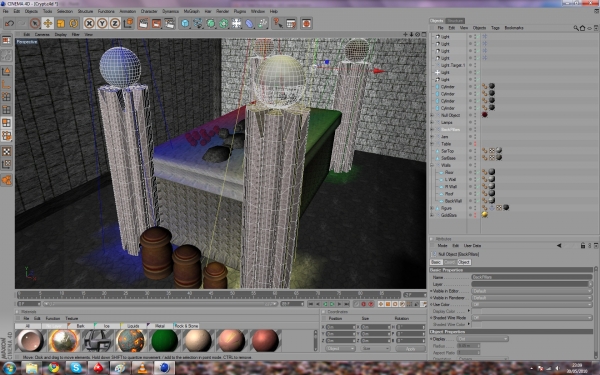Open the Render menu

coord(222,11)
